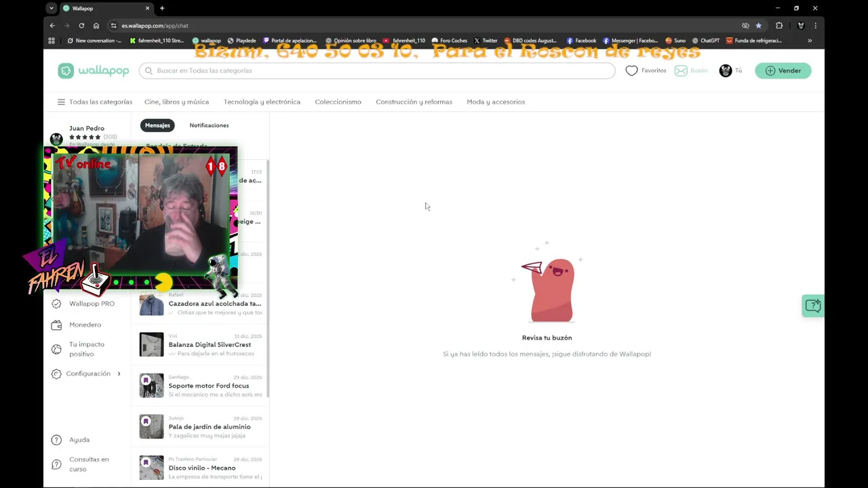868x488 pixels.
Task: Open Chrome apps grid shortcut
Action: [x=52, y=41]
